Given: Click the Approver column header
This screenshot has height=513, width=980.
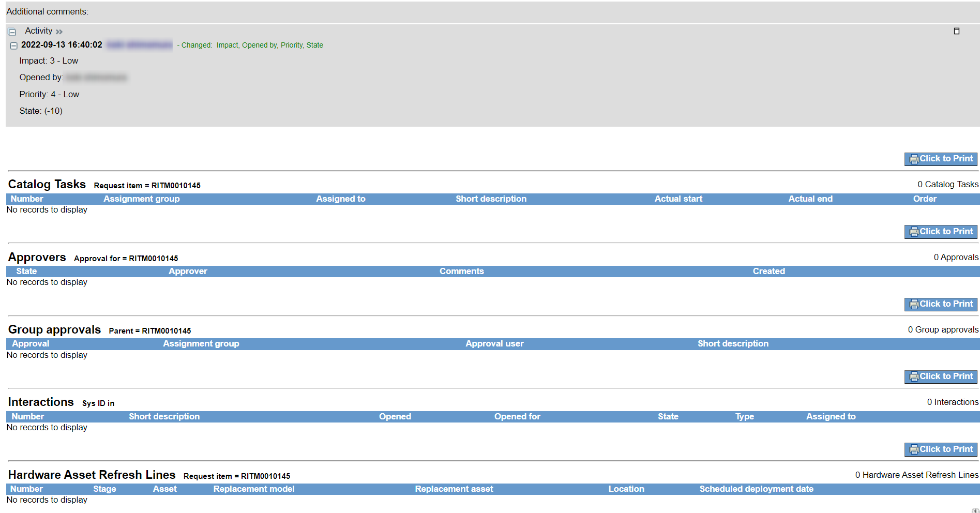Looking at the screenshot, I should pos(188,271).
